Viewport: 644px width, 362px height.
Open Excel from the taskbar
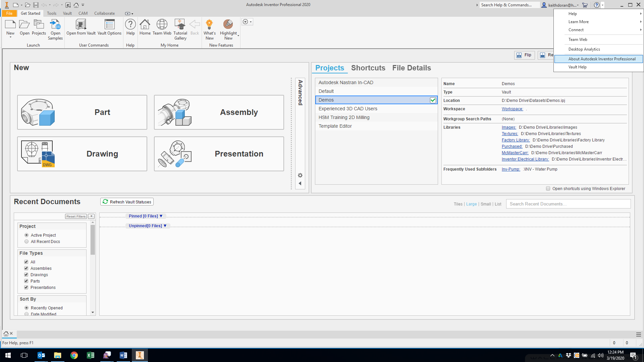(91, 355)
